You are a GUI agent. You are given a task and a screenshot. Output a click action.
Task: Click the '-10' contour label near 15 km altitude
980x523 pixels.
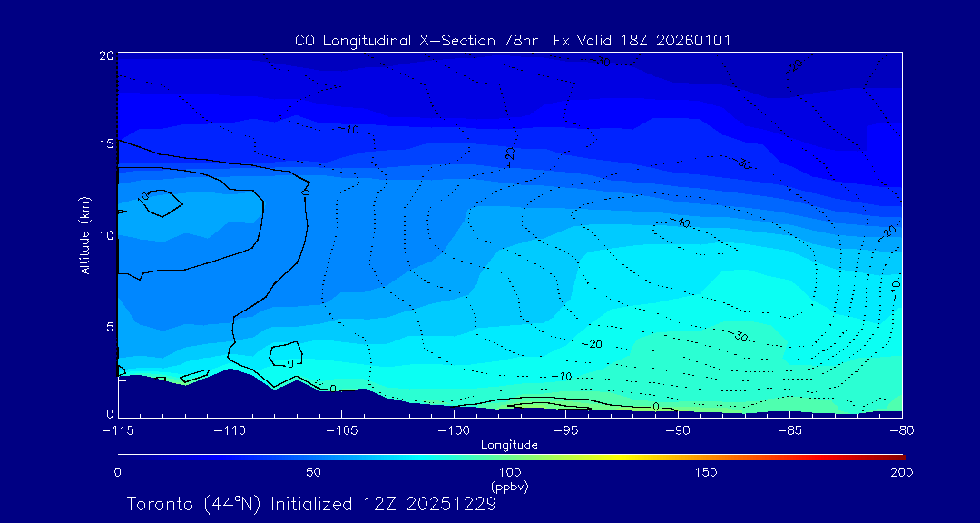click(348, 130)
